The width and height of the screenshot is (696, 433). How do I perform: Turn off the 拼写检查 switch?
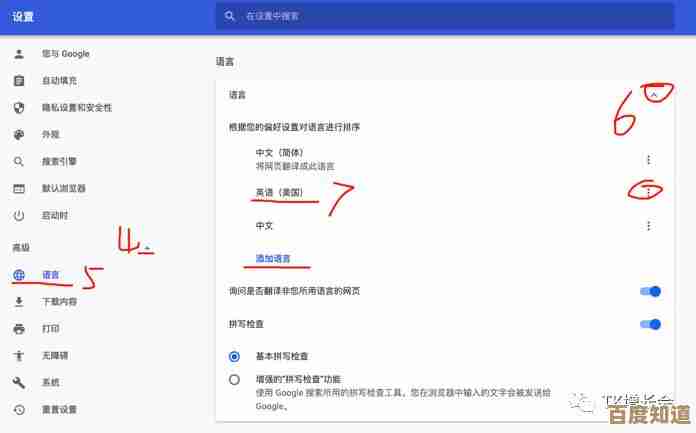[650, 324]
